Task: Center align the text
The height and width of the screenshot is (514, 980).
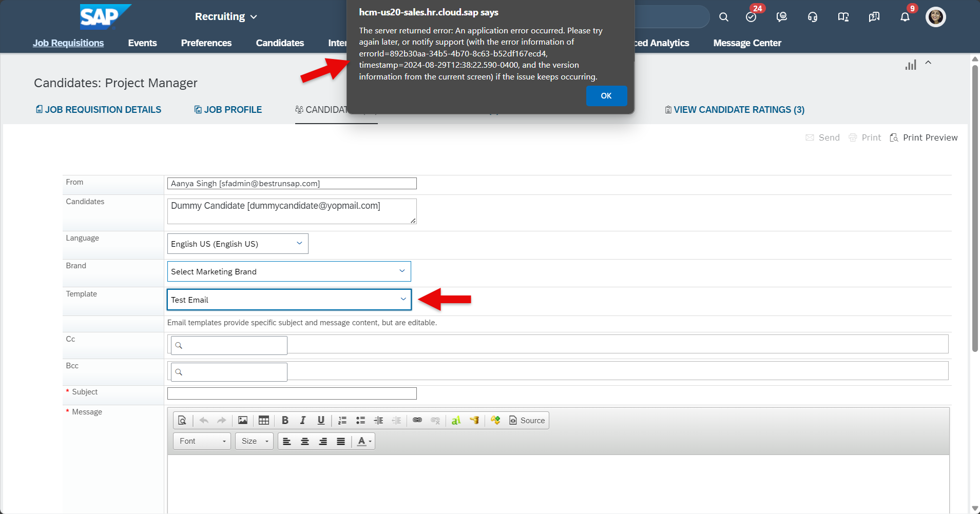Action: [x=305, y=441]
